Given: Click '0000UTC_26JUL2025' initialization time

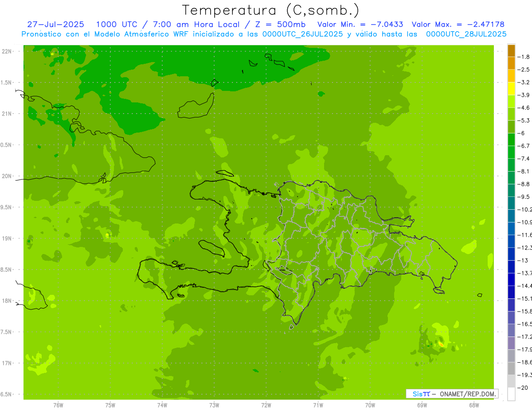Looking at the screenshot, I should (x=302, y=34).
